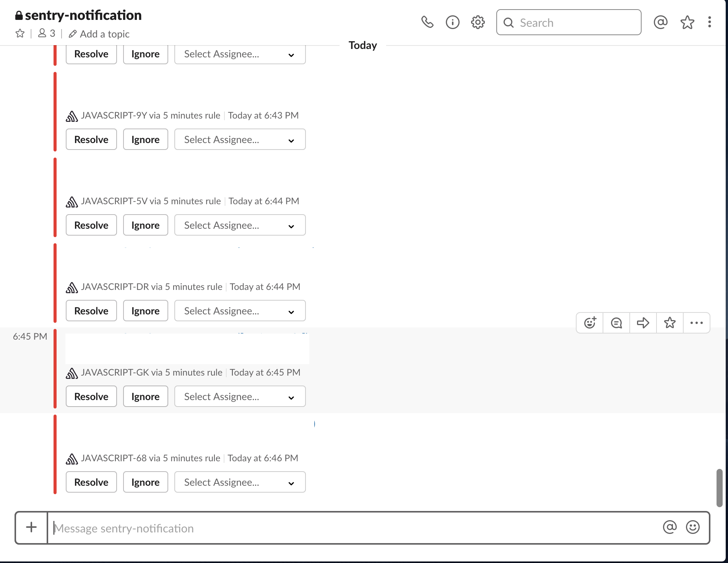Click JAVASCRIPT-9Y via 5 minutes rule text
The width and height of the screenshot is (728, 563).
151,116
